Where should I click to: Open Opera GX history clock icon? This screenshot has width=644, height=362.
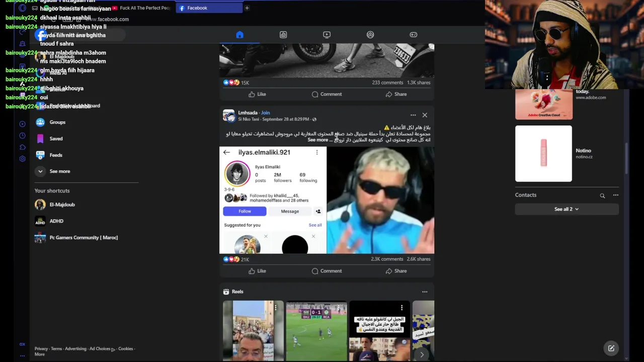tap(22, 136)
